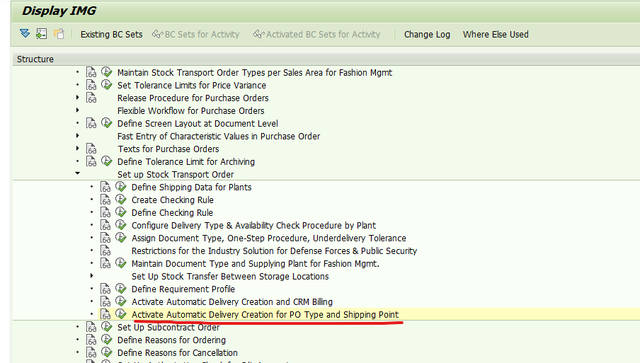Execute activity Configure Delivery Type & Availability Check Procedure
This screenshot has height=363, width=640.
tap(121, 225)
